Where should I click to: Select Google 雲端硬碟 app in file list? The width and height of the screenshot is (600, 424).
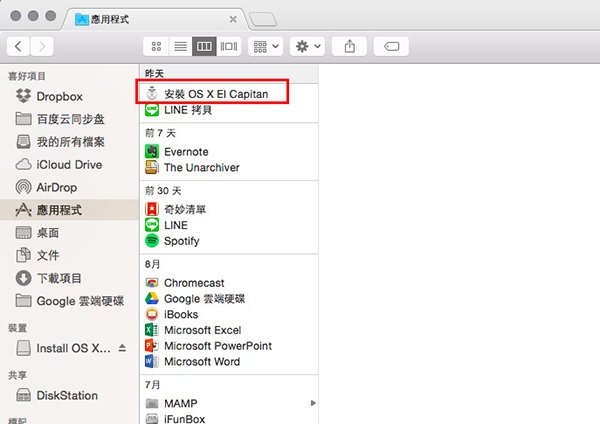tap(195, 298)
